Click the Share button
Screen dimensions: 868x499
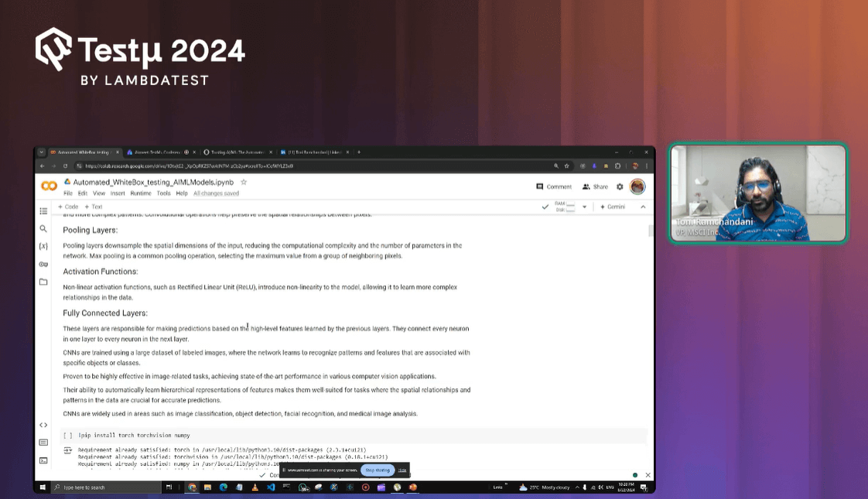pyautogui.click(x=595, y=186)
